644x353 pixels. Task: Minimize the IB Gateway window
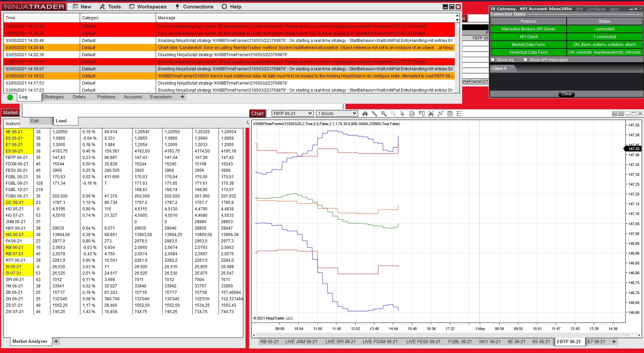631,9
